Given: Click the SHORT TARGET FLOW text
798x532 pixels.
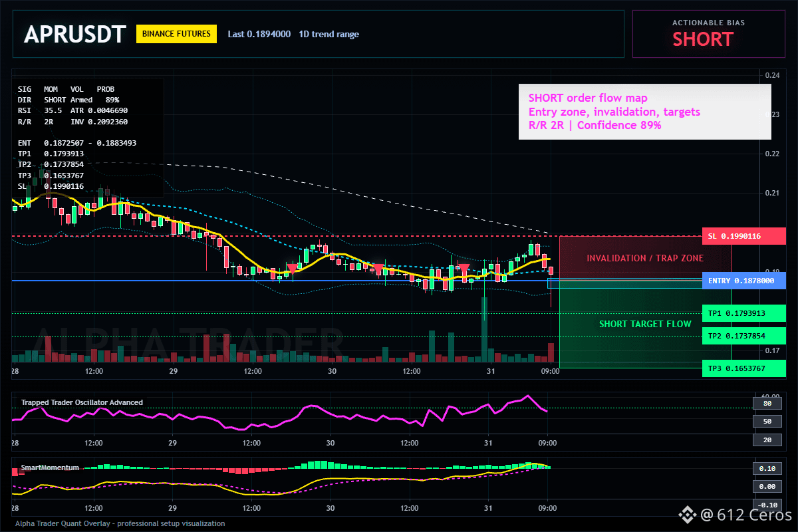Looking at the screenshot, I should (x=645, y=325).
